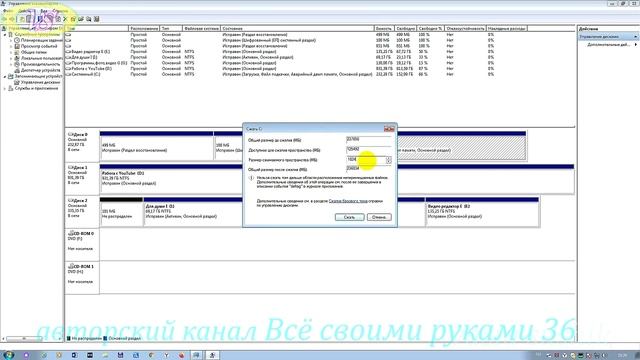Sort by the Том column header
This screenshot has width=640, height=360.
[x=97, y=29]
